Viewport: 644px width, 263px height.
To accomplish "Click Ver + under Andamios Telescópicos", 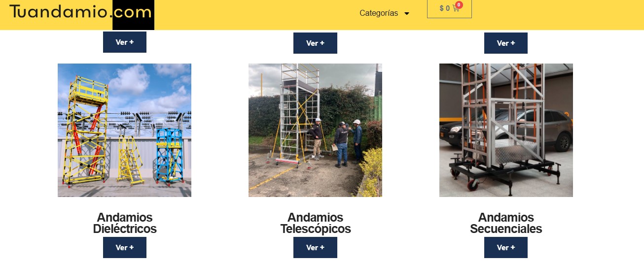I will coord(315,247).
